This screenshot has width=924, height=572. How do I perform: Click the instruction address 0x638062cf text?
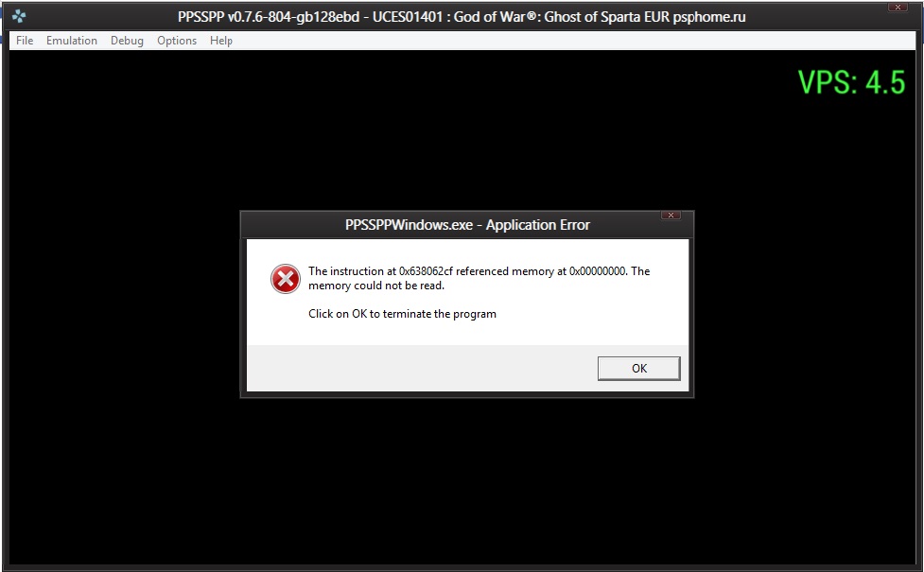pos(426,271)
